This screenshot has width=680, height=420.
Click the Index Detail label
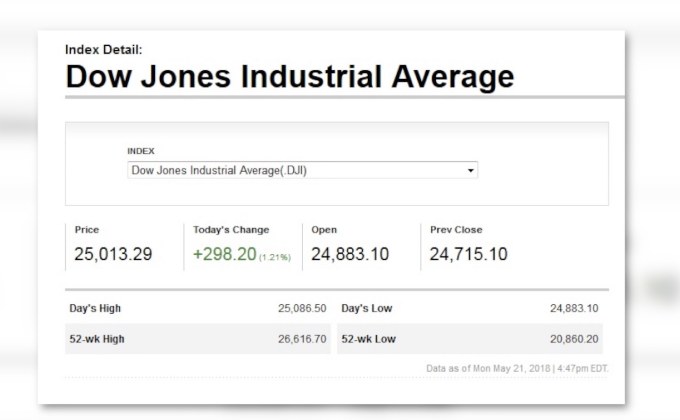(103, 49)
